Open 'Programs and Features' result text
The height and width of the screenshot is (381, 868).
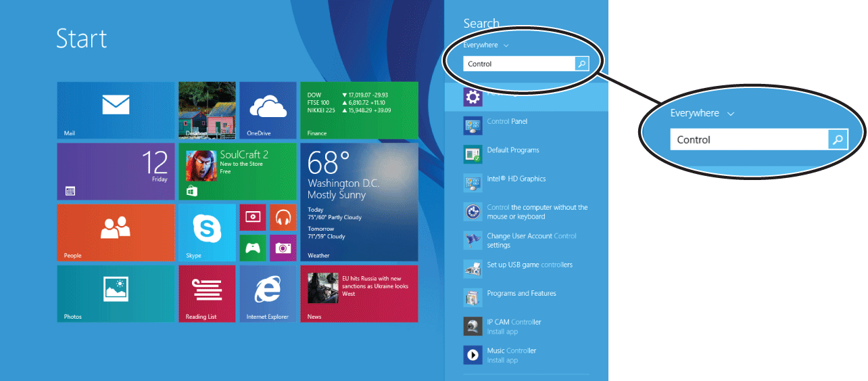tap(522, 294)
